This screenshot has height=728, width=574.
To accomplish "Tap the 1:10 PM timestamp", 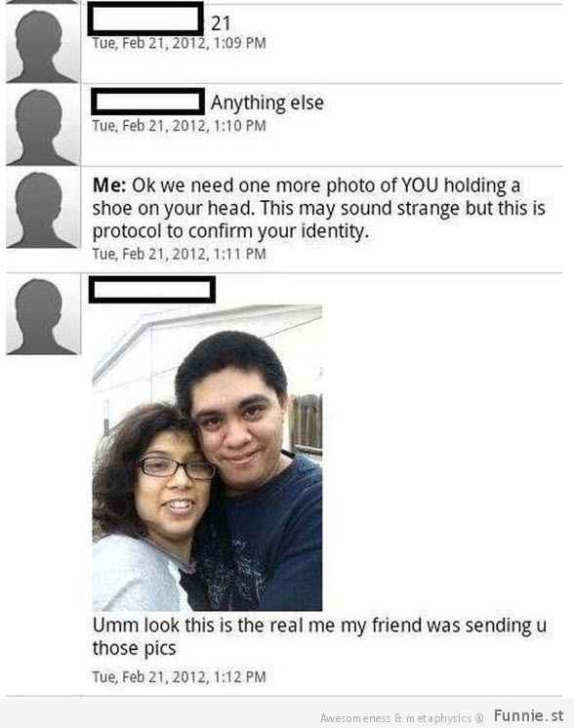I will 179,126.
